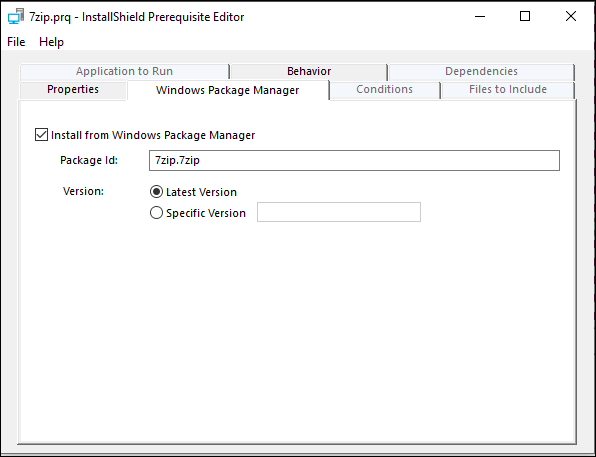Screen dimensions: 596x457
Task: Choose the Specific Version radio option
Action: coord(156,213)
